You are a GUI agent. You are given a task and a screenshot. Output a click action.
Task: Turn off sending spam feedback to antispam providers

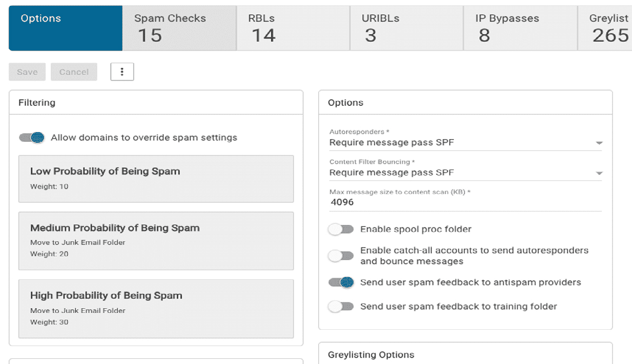click(341, 282)
